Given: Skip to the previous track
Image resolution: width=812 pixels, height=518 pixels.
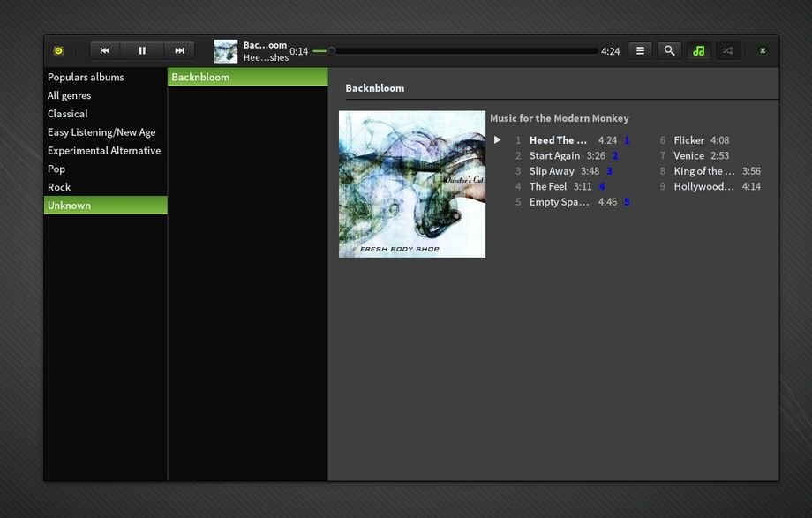Looking at the screenshot, I should [x=105, y=51].
